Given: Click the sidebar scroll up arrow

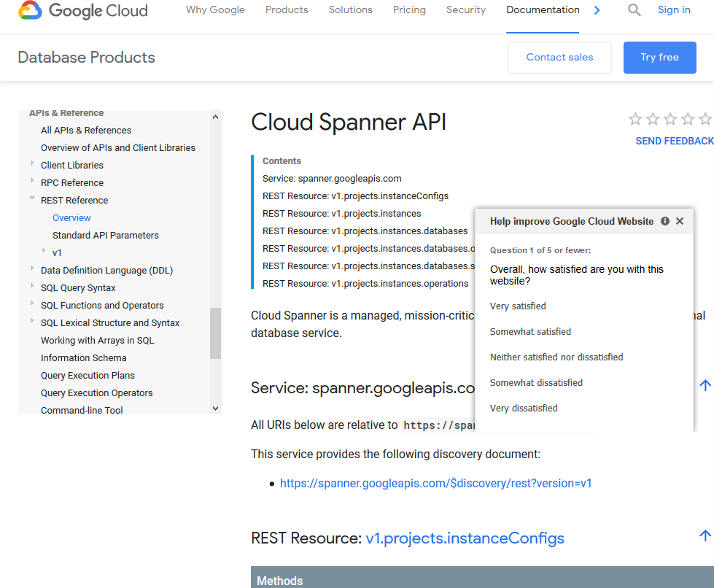Looking at the screenshot, I should click(x=215, y=117).
